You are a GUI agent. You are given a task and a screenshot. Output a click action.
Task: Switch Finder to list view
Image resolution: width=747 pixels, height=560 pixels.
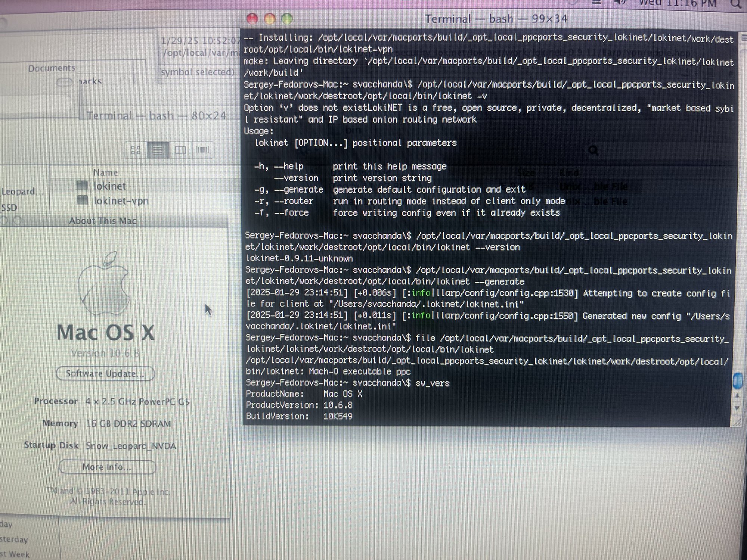point(158,150)
